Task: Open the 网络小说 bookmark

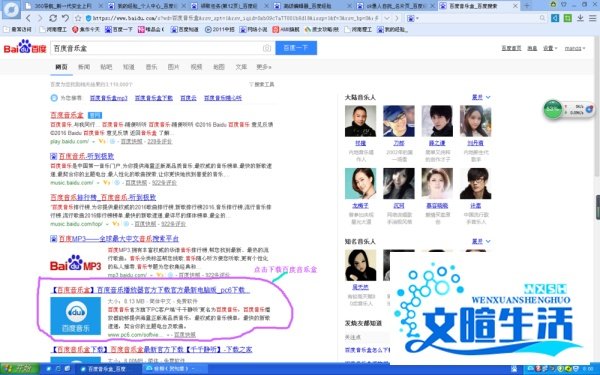Action: coord(253,29)
